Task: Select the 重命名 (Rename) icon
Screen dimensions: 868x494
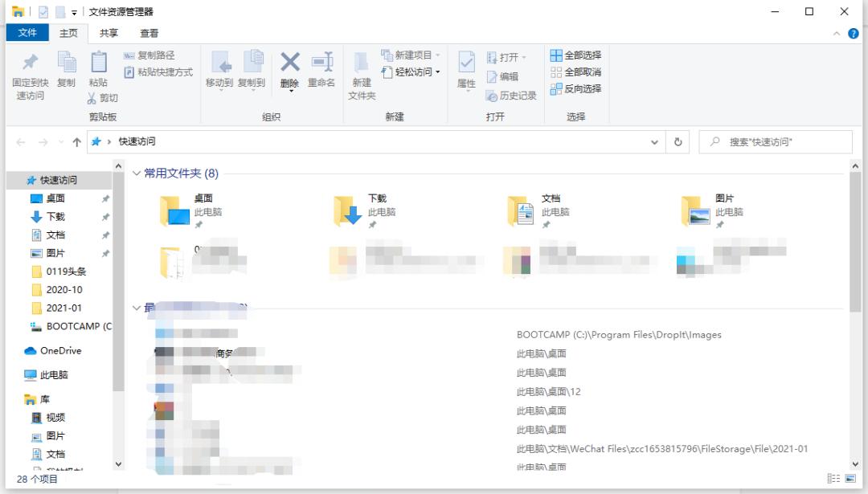Action: coord(321,71)
